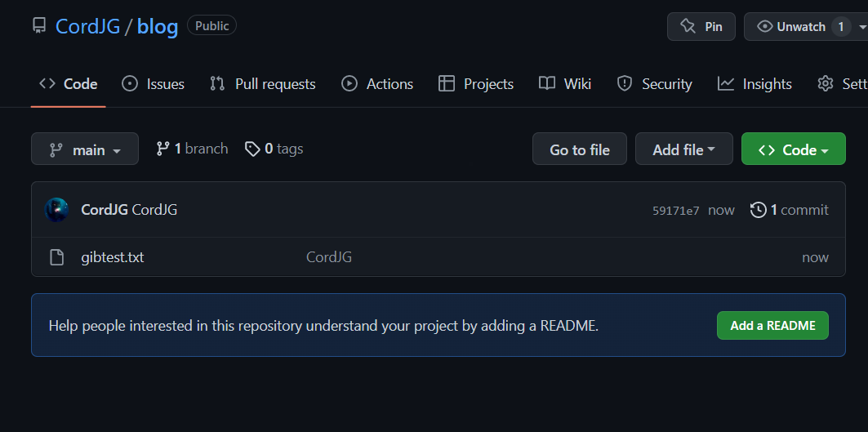
Task: View the 0 tags link
Action: coord(274,149)
